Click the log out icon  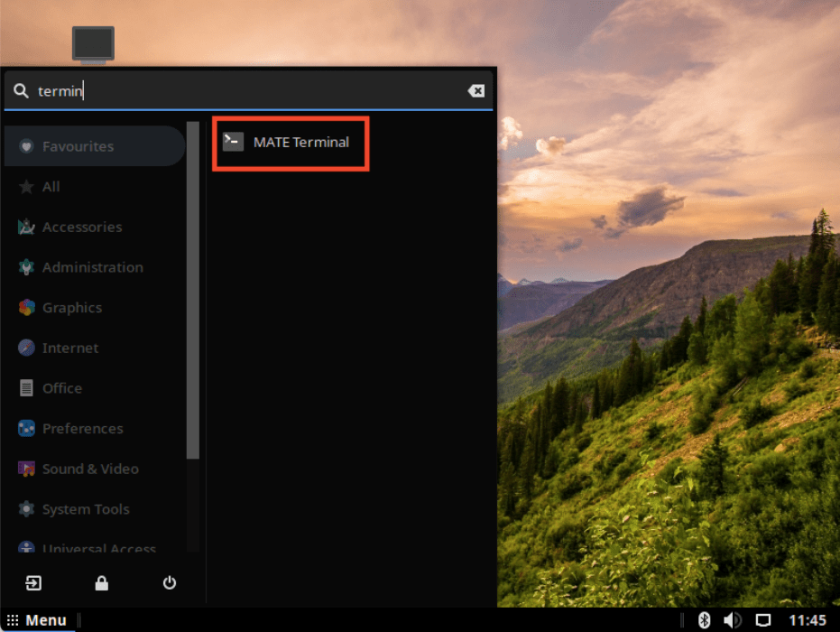point(33,583)
